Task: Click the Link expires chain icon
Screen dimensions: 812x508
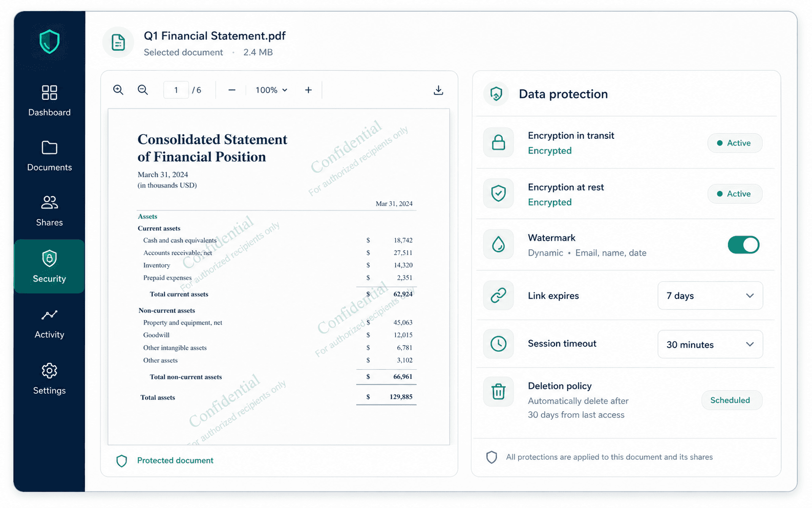Action: [498, 295]
